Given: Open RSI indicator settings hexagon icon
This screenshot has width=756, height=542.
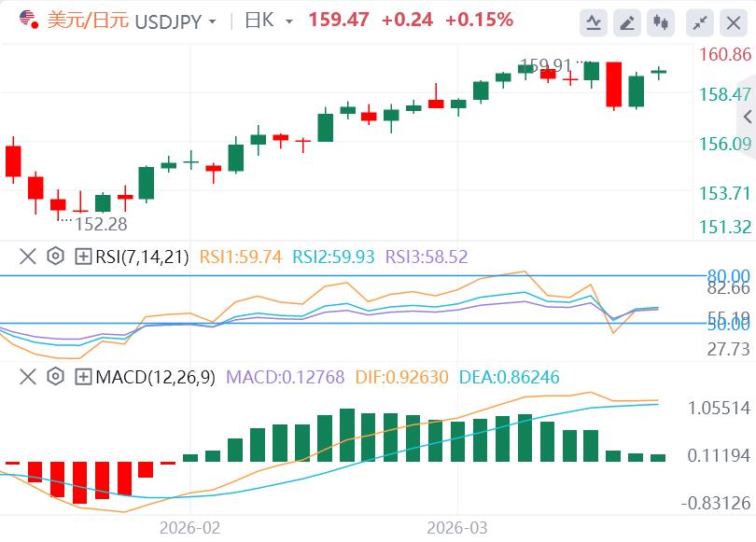Looking at the screenshot, I should [x=55, y=256].
